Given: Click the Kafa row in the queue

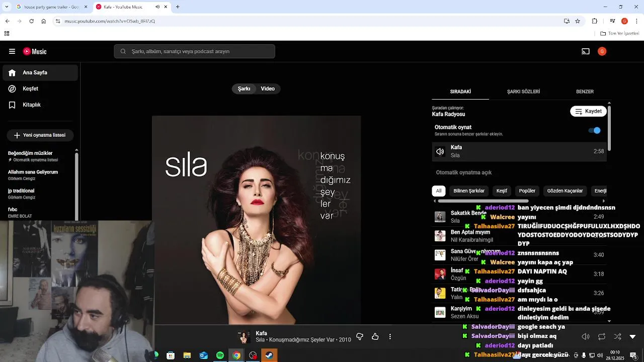Looking at the screenshot, I should click(519, 151).
